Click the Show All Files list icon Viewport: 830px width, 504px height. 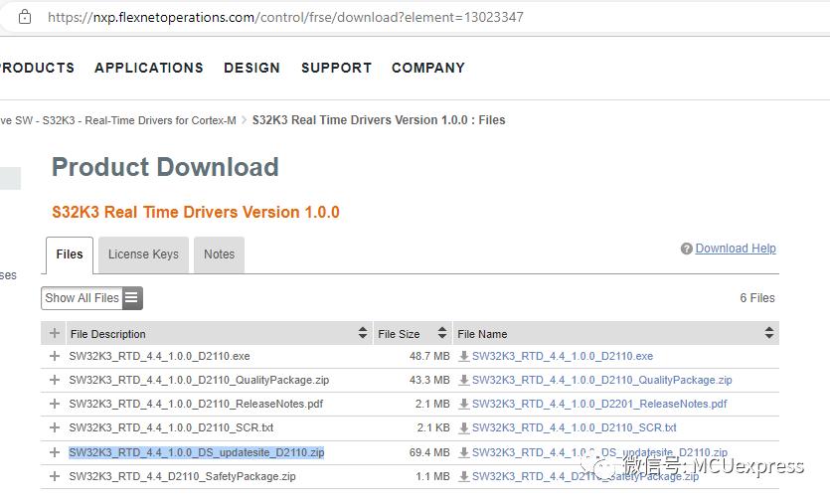click(132, 298)
